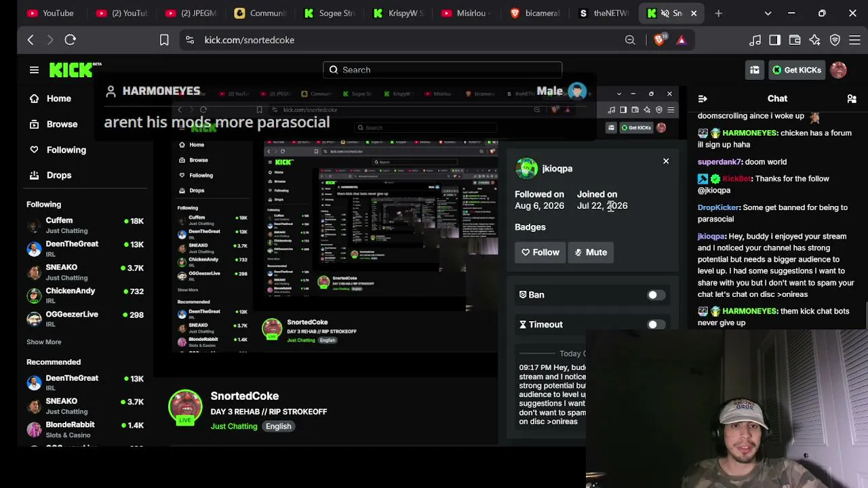Switch to the YouTube tab

(x=51, y=13)
